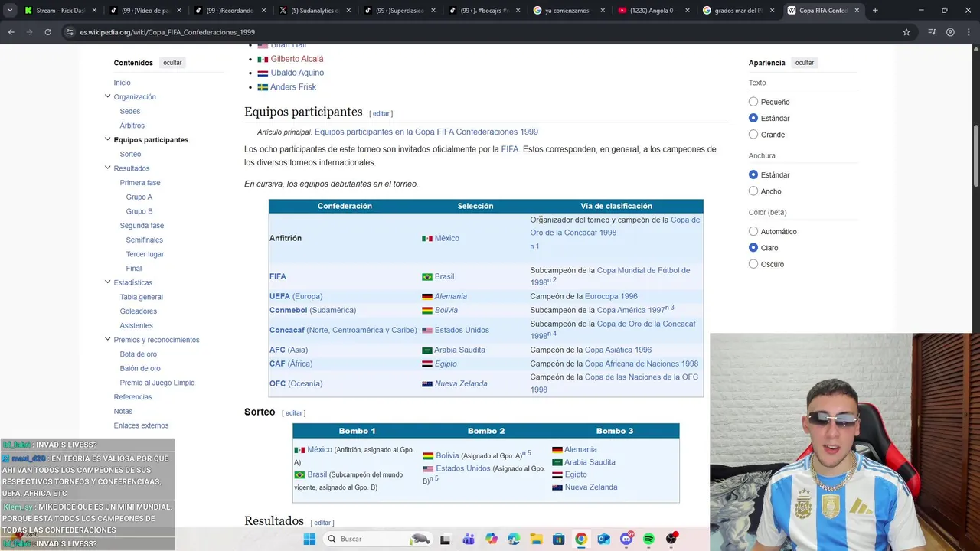980x551 pixels.
Task: Click the Sweden flag beside Anders Frisk
Action: click(263, 87)
